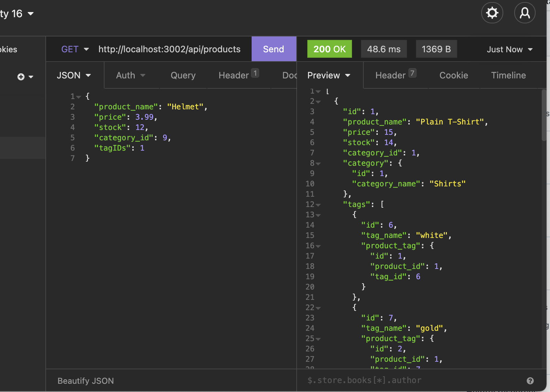Click the response panel scrollbar
550x392 pixels.
pyautogui.click(x=544, y=113)
